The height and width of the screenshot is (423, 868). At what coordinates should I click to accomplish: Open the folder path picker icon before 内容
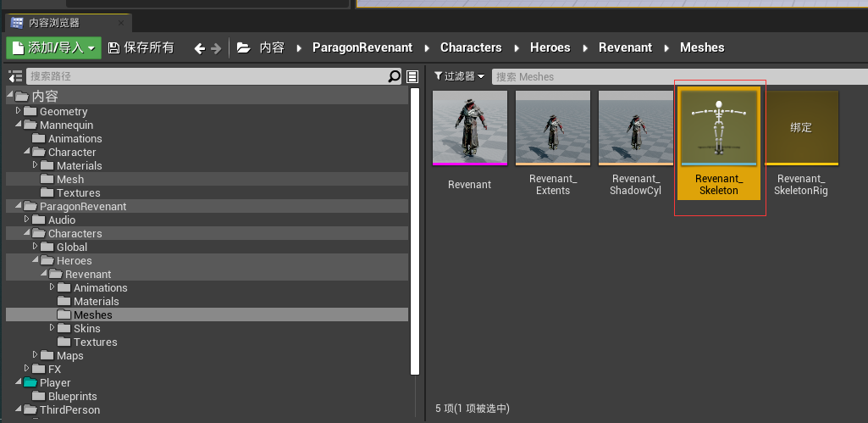[244, 47]
